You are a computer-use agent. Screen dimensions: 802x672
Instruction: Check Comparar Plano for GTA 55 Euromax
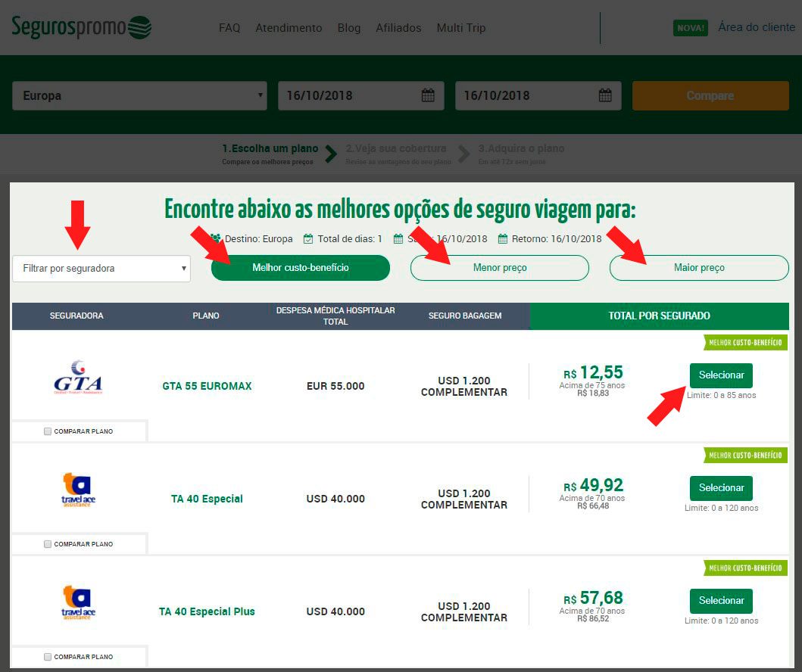48,431
